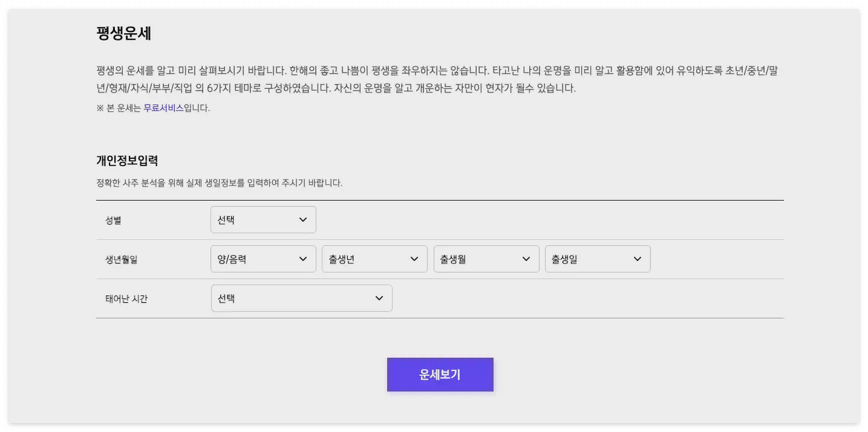Click the 개인정보입력 section heading
Viewport: 868px width, 432px height.
(x=126, y=161)
